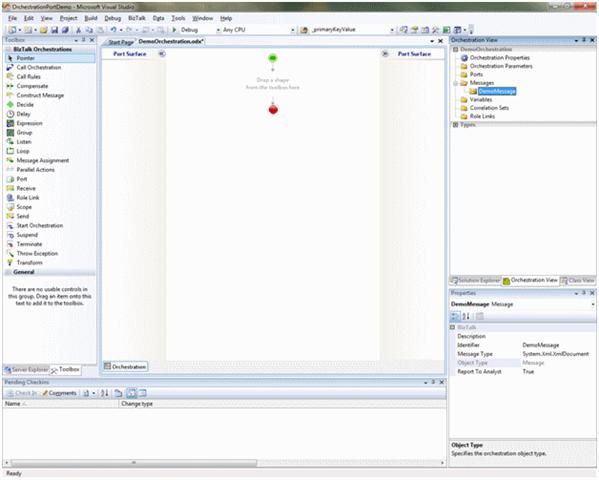Collapse the DemoOrchestration root node
The image size is (599, 480).
[x=455, y=49]
